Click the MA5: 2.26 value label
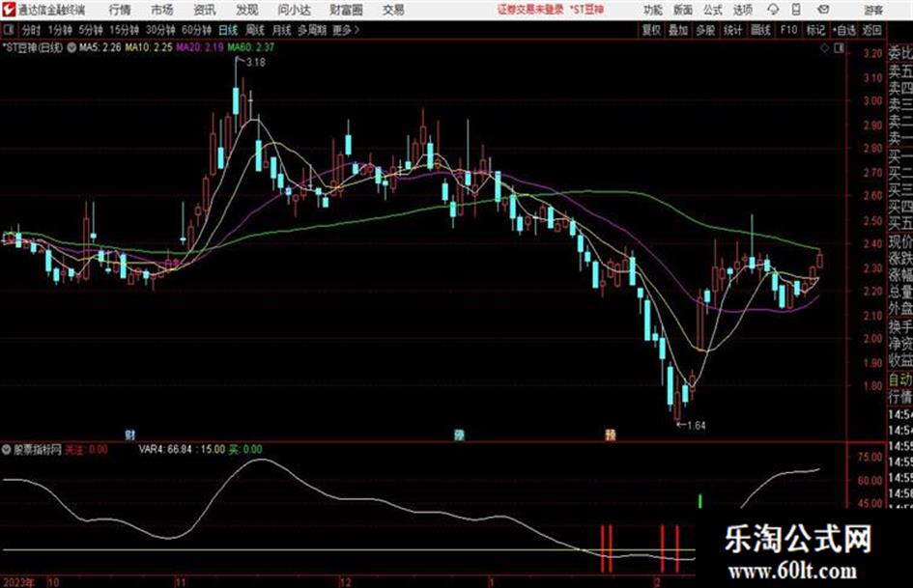The image size is (913, 588). pos(100,47)
